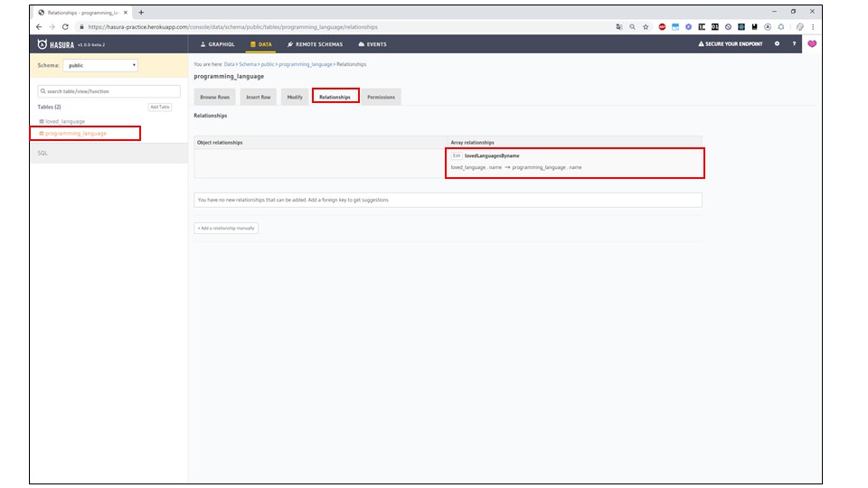Click programming_language breadcrumb link
This screenshot has height=488, width=868.
click(306, 64)
